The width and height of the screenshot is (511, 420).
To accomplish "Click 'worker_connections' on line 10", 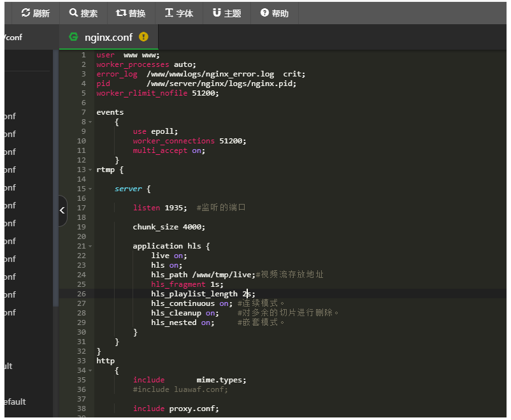I will (x=174, y=141).
